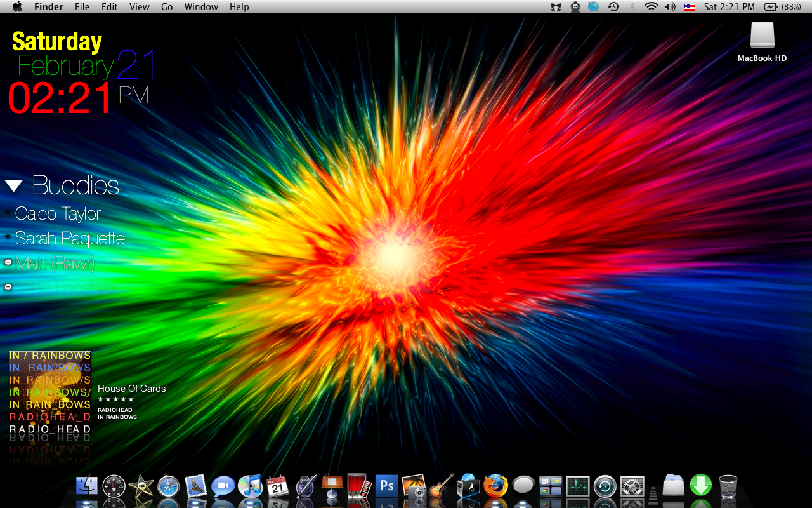The image size is (812, 508).
Task: Open System Preferences gear in dock
Action: [x=632, y=486]
